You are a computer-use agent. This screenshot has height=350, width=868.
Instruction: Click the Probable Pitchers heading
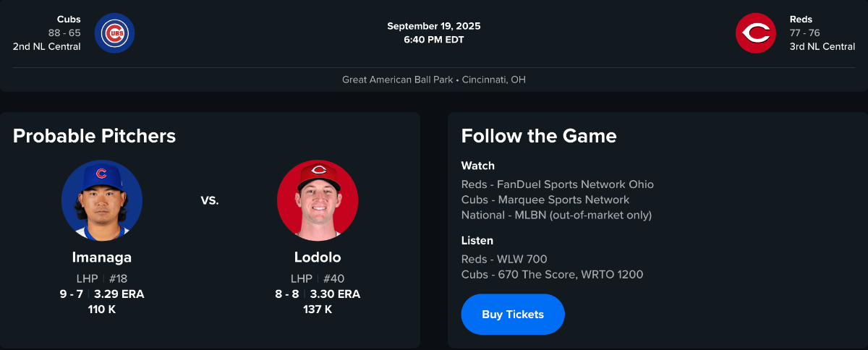click(x=94, y=136)
